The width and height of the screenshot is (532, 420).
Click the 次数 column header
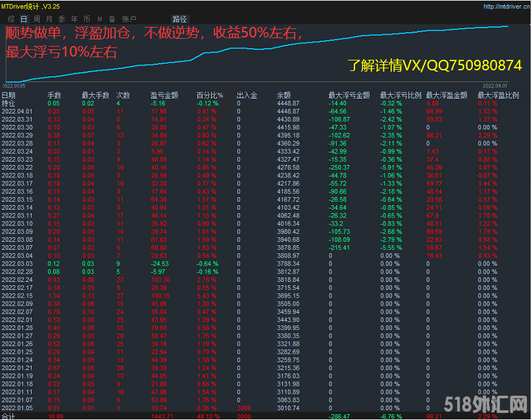[123, 95]
